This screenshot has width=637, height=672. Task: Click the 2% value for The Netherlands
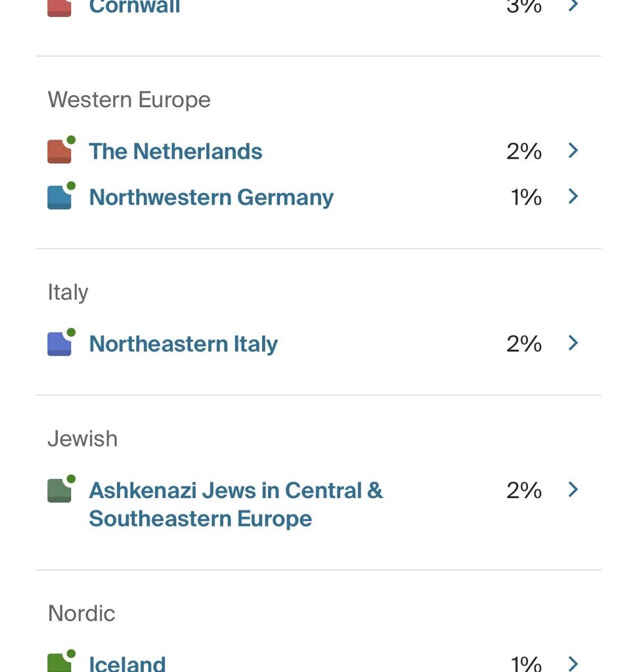point(524,152)
